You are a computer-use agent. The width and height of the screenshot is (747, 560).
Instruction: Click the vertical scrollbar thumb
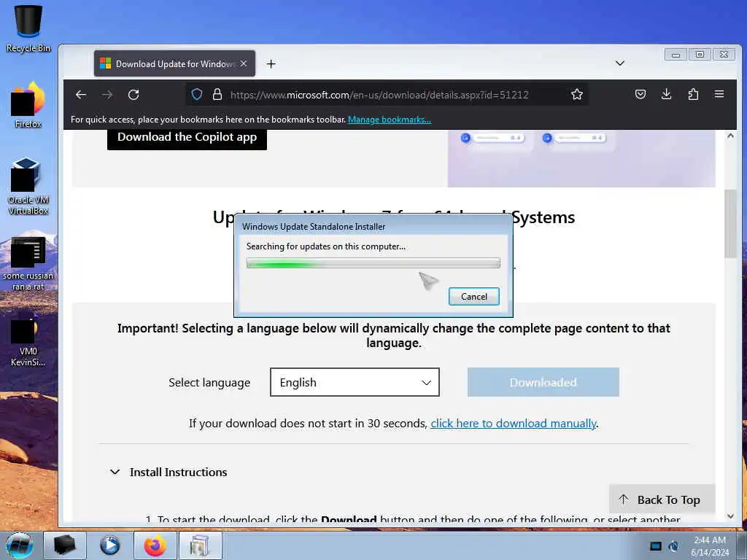(730, 224)
